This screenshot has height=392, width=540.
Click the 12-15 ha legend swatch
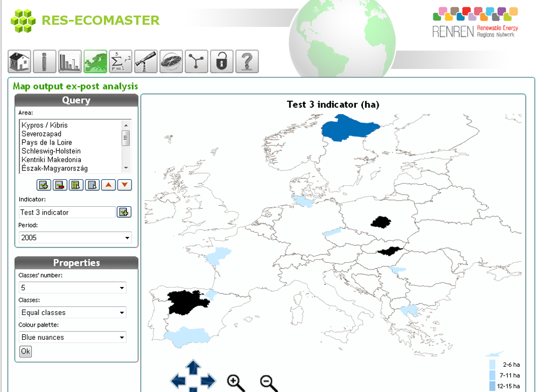click(492, 386)
